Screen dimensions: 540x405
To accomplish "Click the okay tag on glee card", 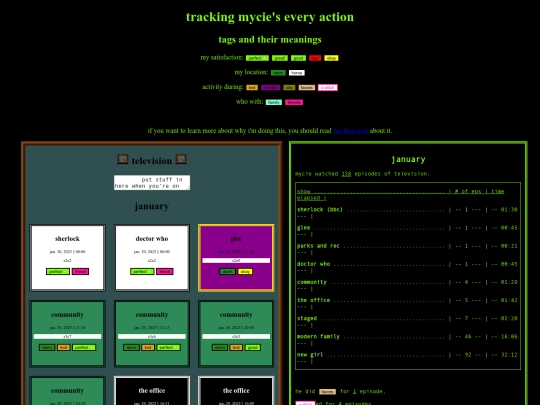I will 245,271.
